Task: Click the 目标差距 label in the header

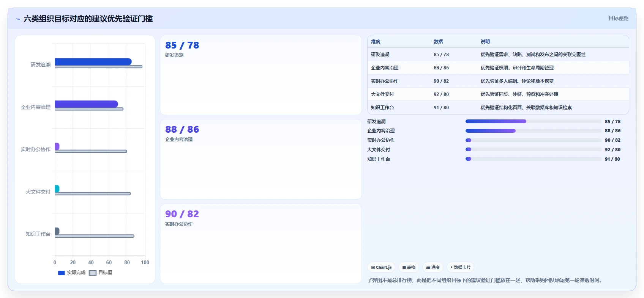Action: click(x=618, y=18)
